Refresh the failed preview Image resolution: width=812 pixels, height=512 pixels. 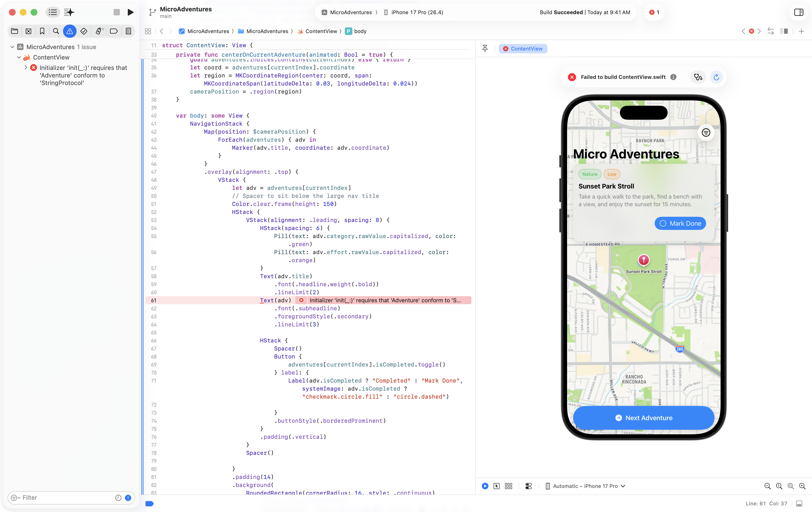point(716,77)
